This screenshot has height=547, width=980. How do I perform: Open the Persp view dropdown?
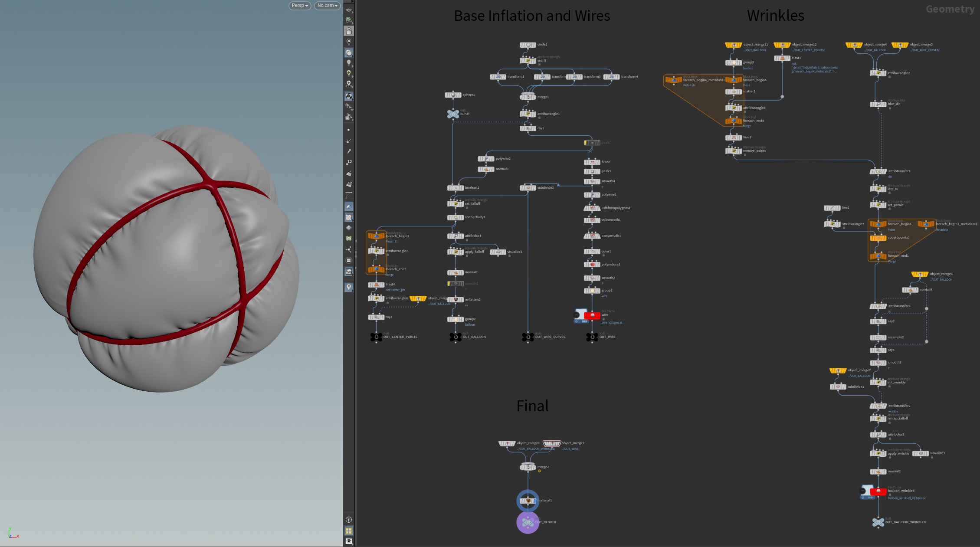click(x=299, y=6)
